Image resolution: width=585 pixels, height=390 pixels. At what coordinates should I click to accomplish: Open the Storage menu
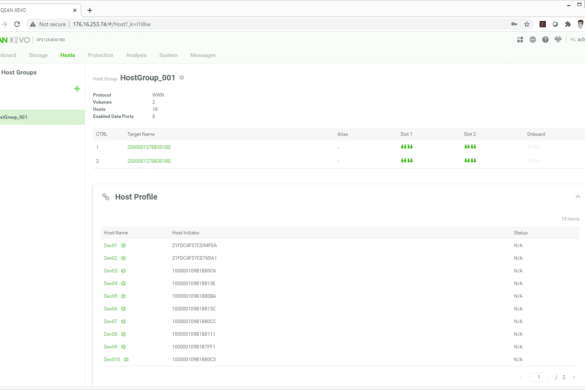click(38, 55)
